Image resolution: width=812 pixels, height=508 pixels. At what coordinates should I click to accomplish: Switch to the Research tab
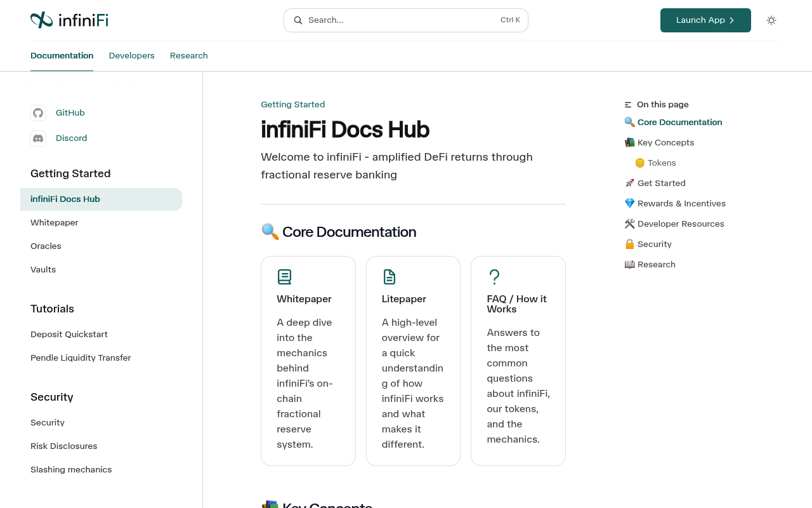click(x=188, y=56)
